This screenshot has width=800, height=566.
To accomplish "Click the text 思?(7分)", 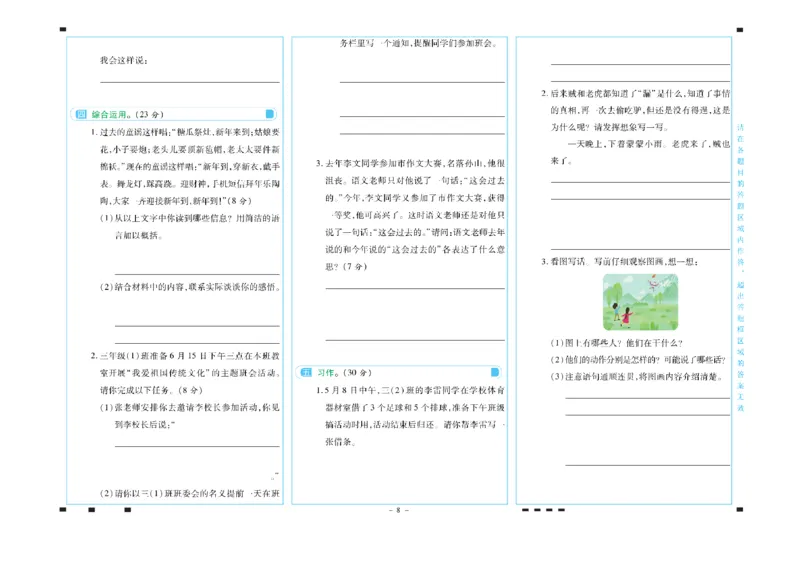I will (x=346, y=266).
